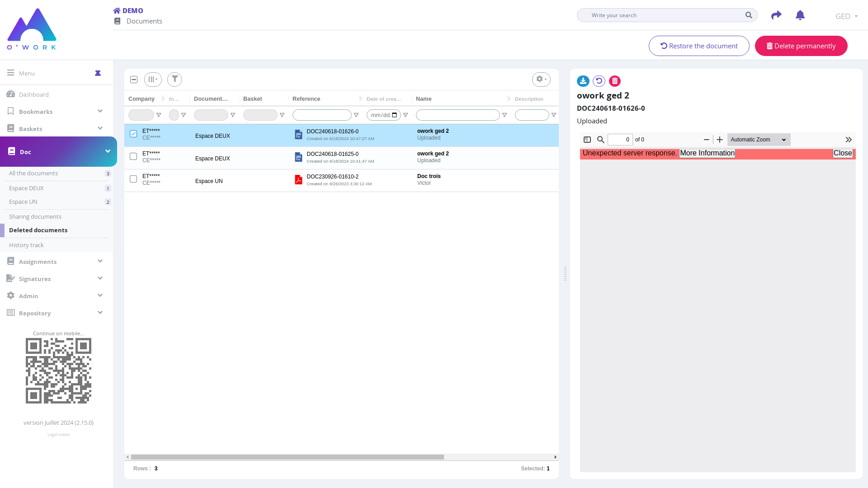
Task: Check the DOC240618-01625-0 row checkbox
Action: [133, 156]
